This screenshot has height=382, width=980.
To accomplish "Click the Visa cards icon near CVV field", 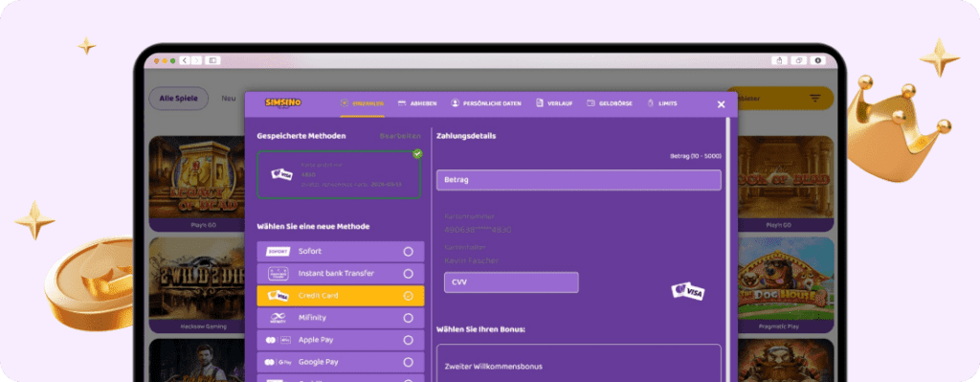I will 687,291.
